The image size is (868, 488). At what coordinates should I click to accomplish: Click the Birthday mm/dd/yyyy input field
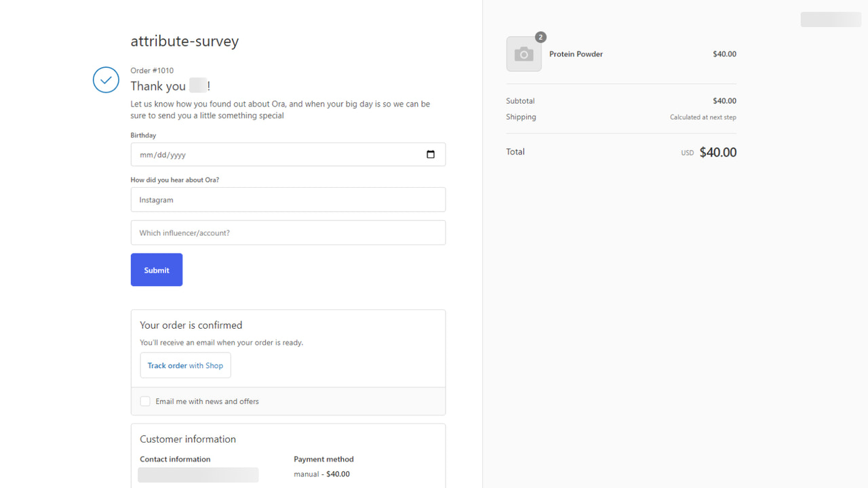click(x=271, y=155)
